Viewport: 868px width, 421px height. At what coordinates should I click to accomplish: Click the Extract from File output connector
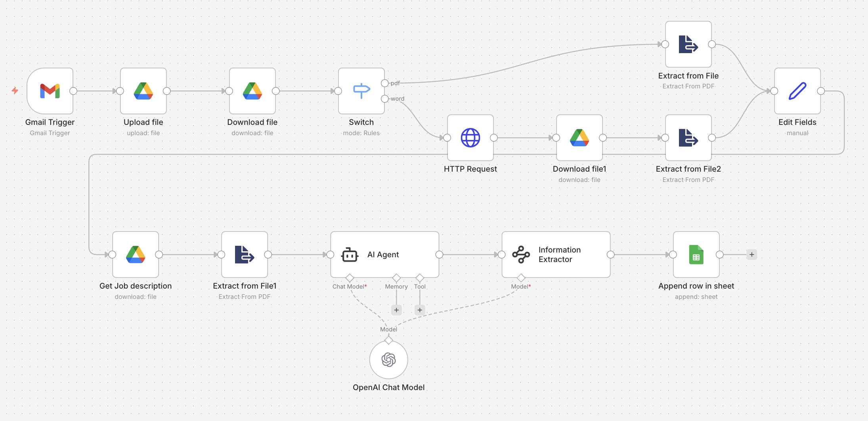point(712,44)
